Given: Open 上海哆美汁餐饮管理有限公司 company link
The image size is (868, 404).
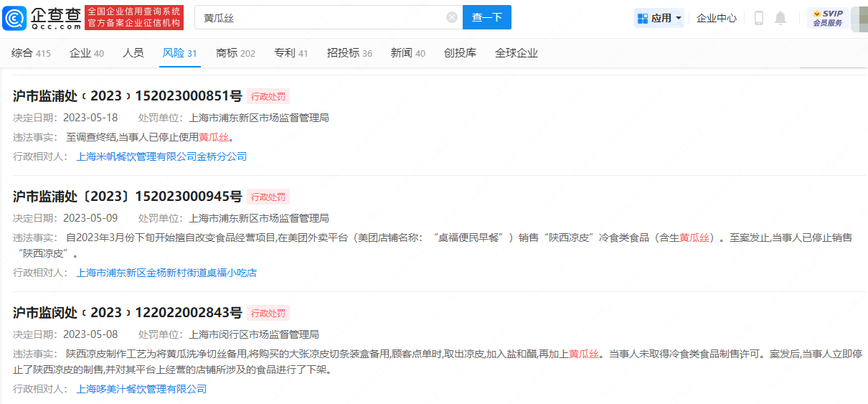Looking at the screenshot, I should click(x=141, y=389).
